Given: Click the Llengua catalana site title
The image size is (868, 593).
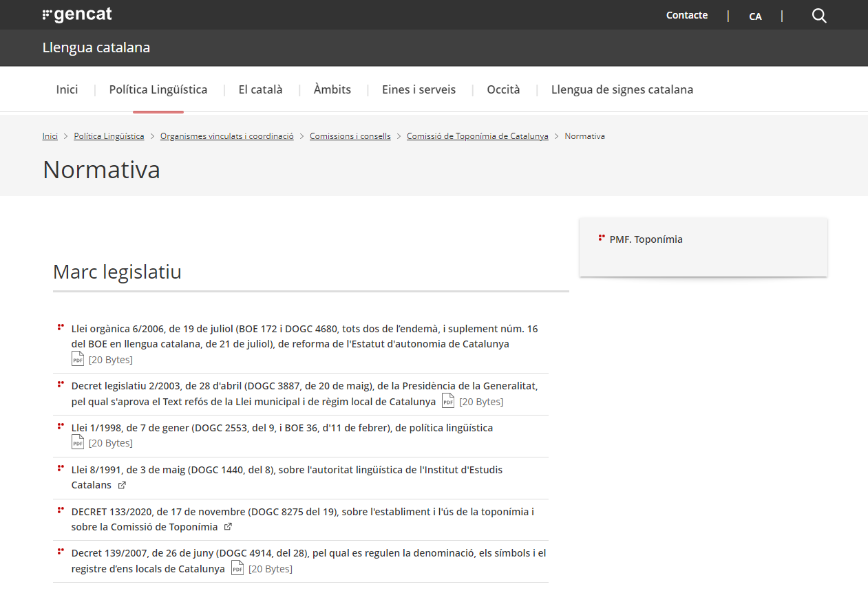Looking at the screenshot, I should pyautogui.click(x=96, y=47).
